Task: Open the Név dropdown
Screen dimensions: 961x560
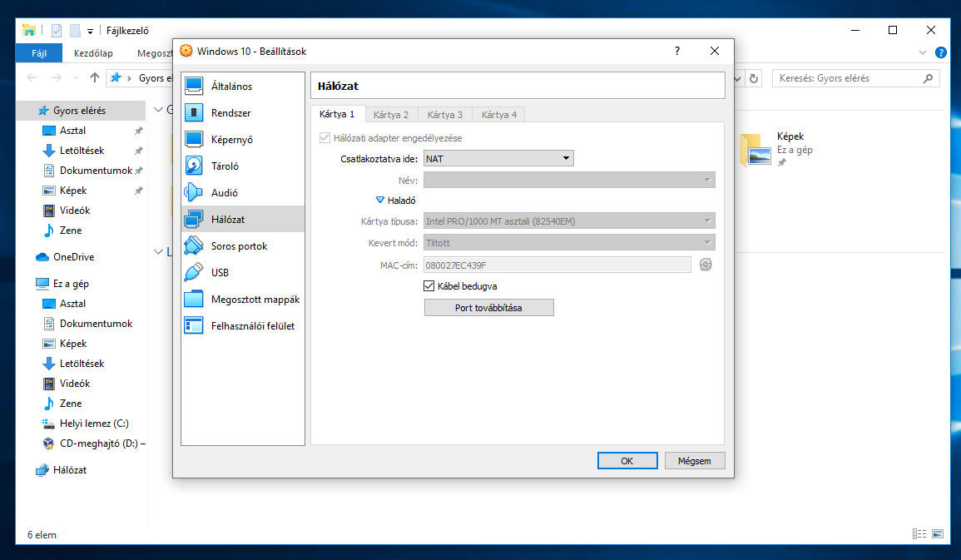Action: point(569,180)
